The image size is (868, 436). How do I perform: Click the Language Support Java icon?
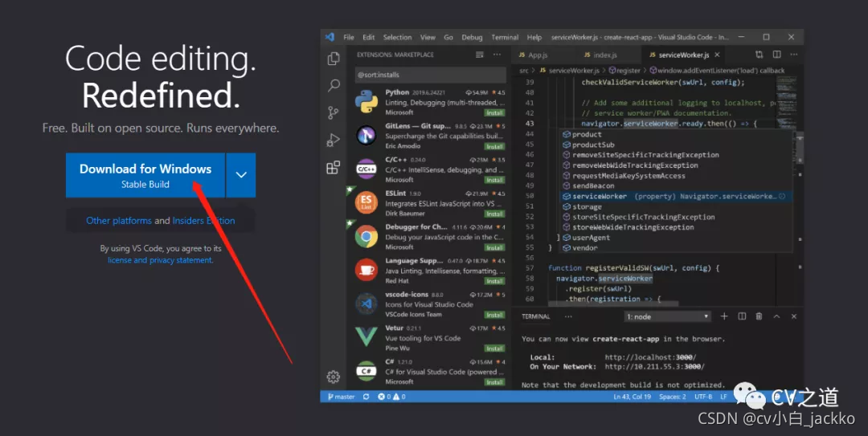point(366,270)
